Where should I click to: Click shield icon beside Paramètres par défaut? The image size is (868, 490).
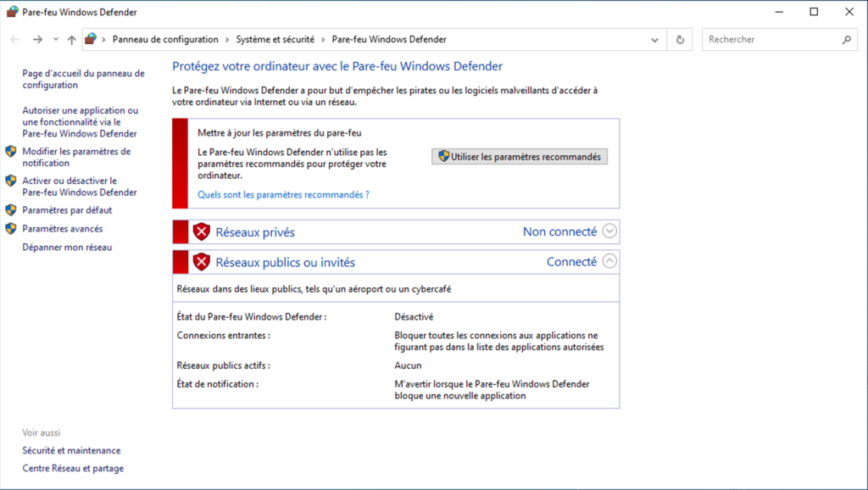(x=11, y=210)
